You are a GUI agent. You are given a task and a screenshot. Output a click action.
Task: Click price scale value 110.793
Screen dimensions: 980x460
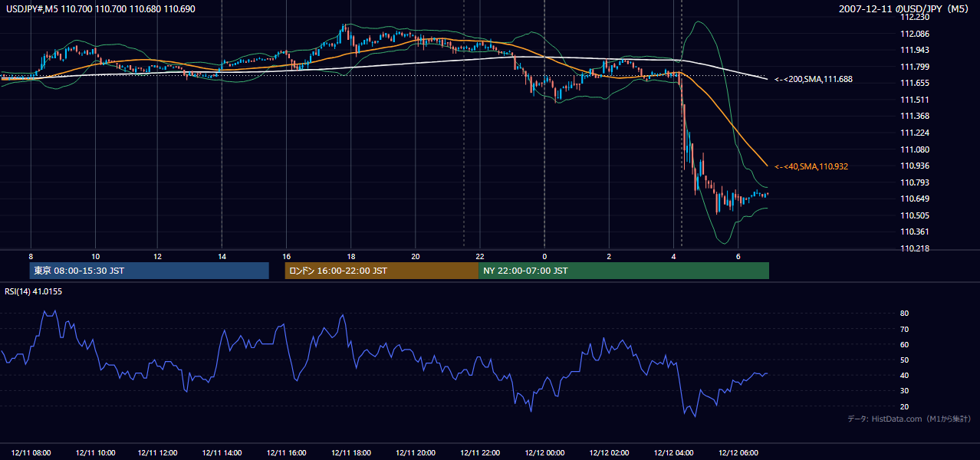pyautogui.click(x=916, y=182)
